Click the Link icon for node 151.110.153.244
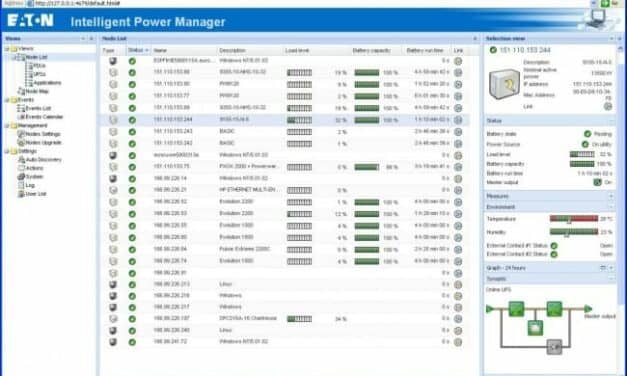627x376 pixels. tap(458, 120)
